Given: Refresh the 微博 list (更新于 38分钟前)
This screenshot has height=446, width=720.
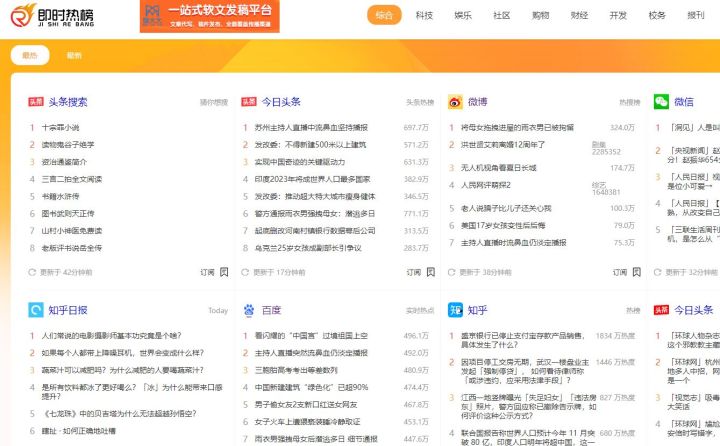Looking at the screenshot, I should (451, 272).
